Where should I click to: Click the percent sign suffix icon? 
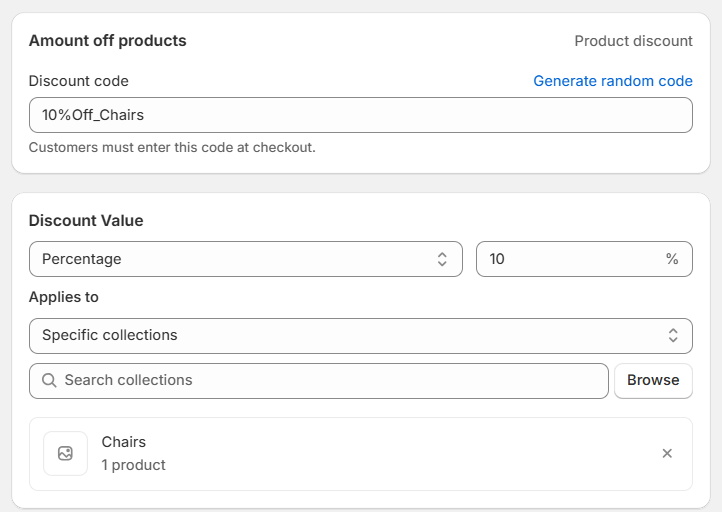click(x=672, y=259)
